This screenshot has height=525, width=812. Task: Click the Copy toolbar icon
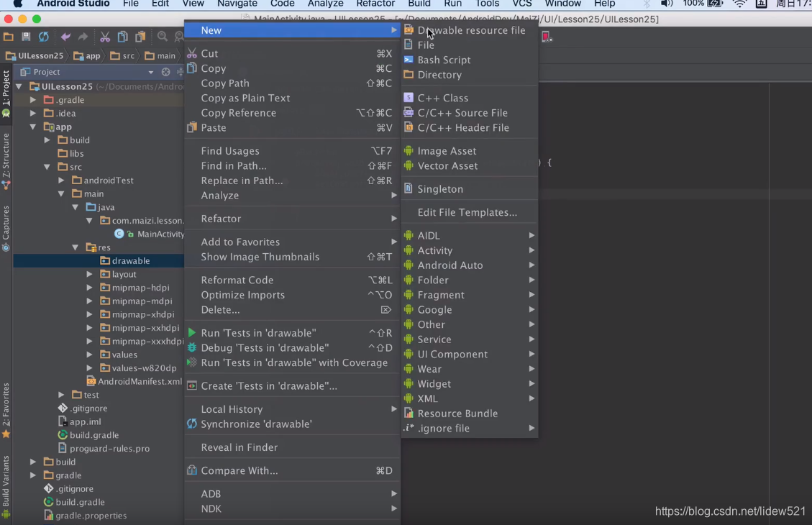(123, 37)
